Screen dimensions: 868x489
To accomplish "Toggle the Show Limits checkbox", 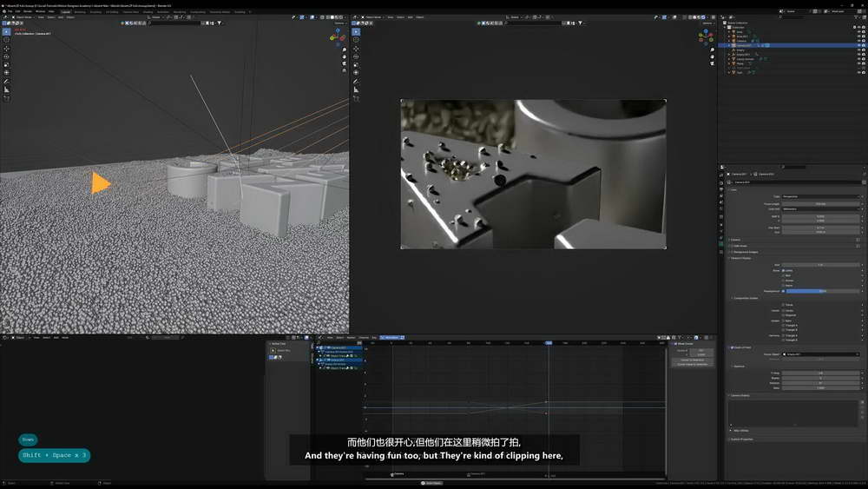I will (x=783, y=270).
